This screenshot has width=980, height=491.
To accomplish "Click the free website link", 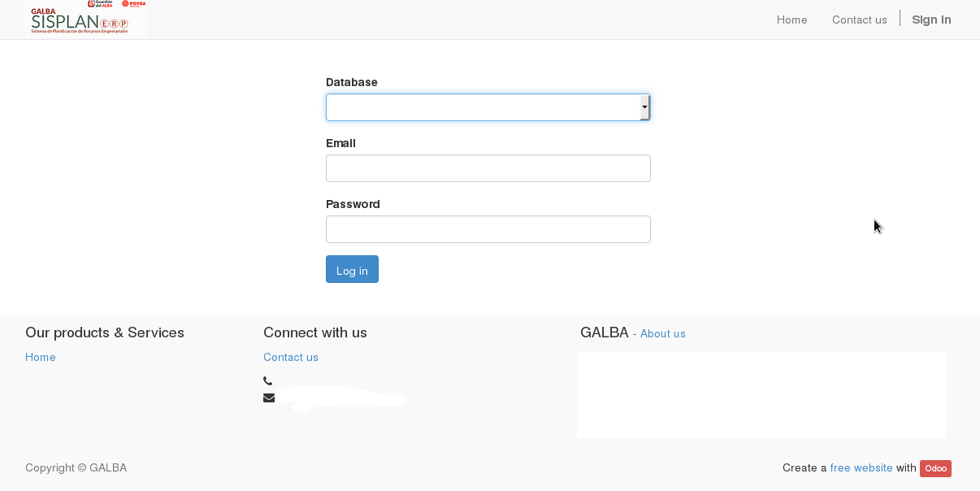I will [x=861, y=467].
